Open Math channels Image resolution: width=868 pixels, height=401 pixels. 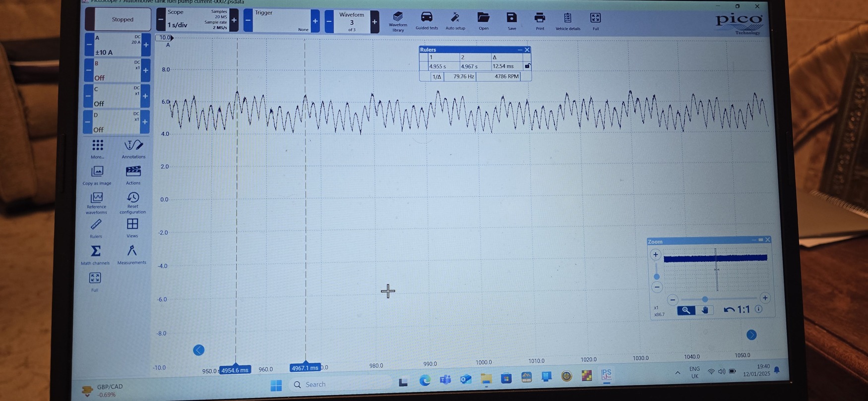pos(95,255)
